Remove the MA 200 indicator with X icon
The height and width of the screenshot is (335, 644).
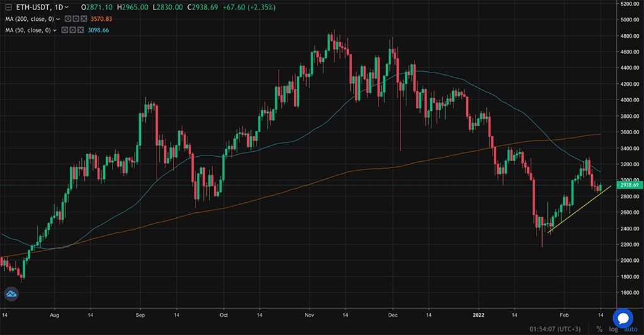pos(84,19)
